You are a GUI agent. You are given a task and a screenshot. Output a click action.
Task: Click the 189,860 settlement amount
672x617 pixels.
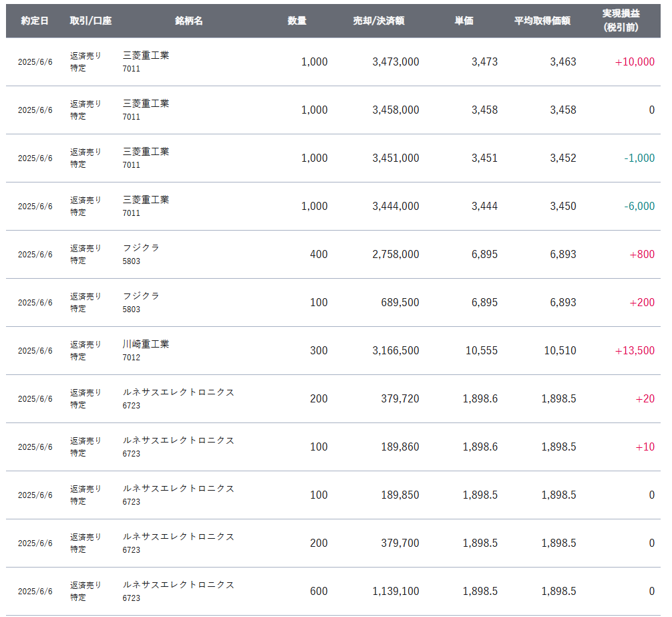(x=400, y=447)
